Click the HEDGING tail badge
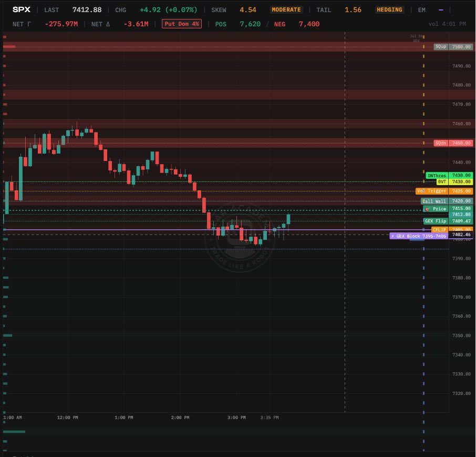Viewport: 476px width, 457px height. (389, 9)
